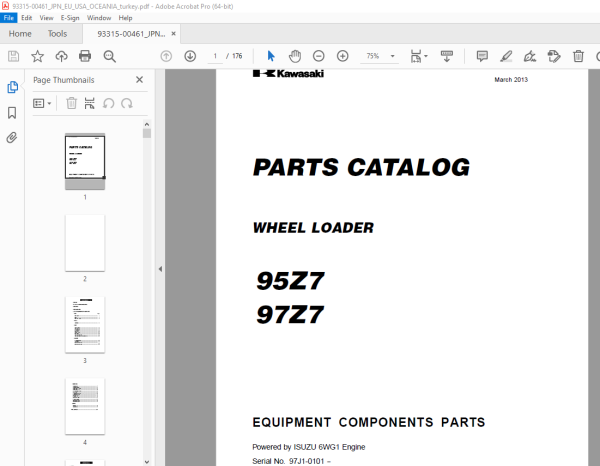The image size is (600, 466).
Task: Select page 1 thumbnail
Action: (85, 161)
